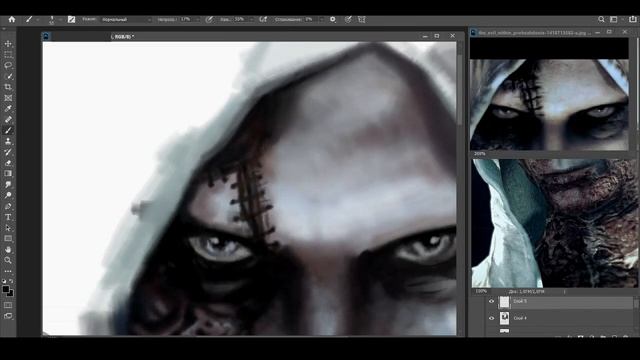
Task: Select the Eraser tool
Action: coord(8,163)
